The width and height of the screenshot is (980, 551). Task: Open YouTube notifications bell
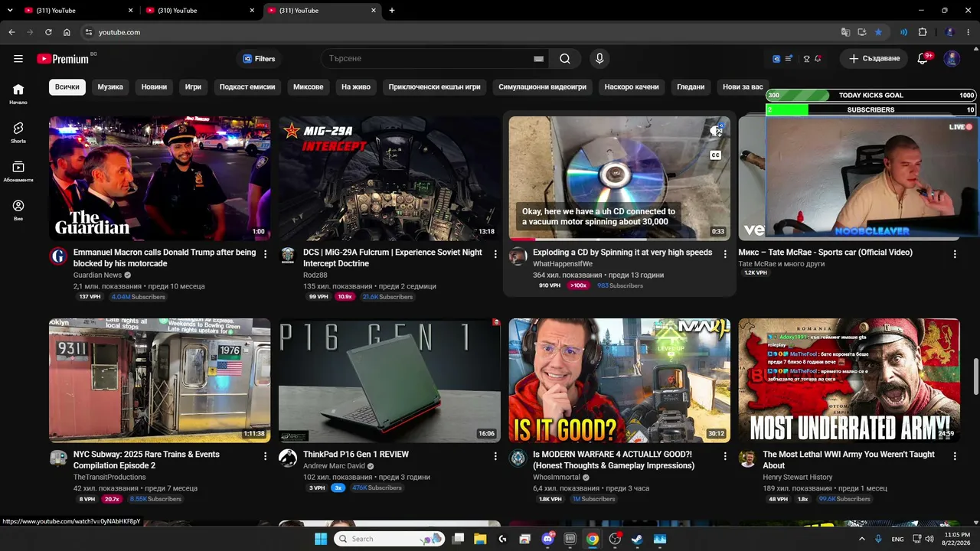click(923, 59)
